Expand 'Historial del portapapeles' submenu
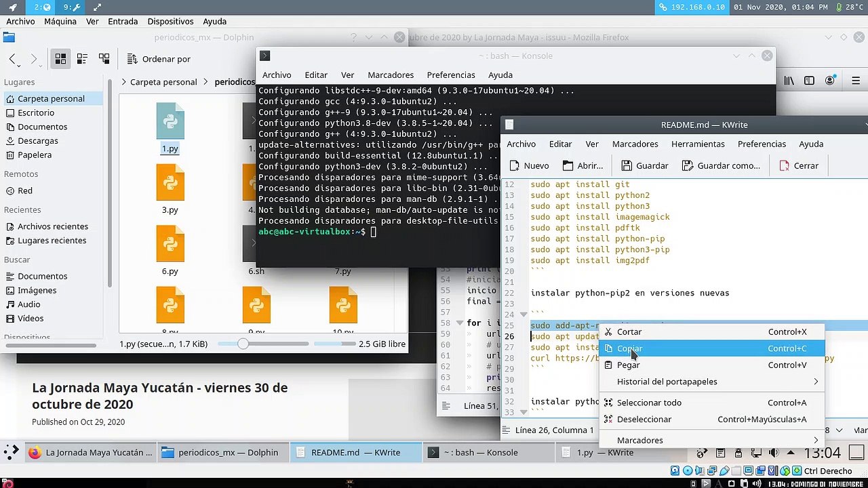This screenshot has height=488, width=868. coord(712,382)
